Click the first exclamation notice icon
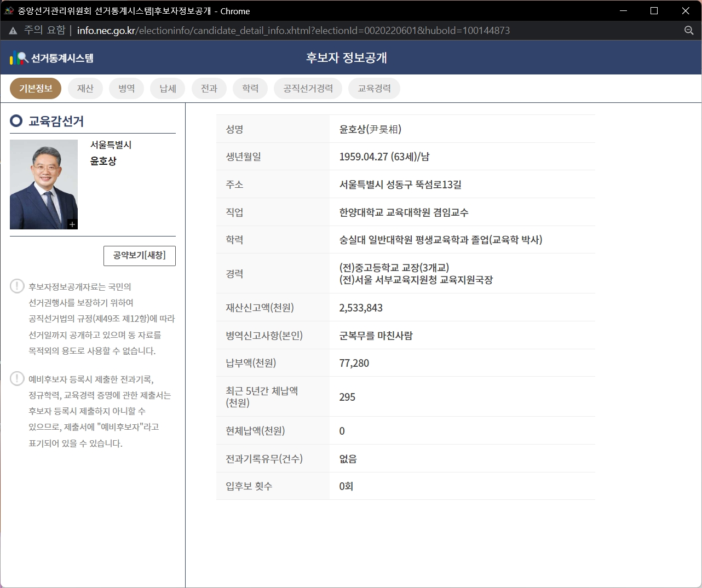702x588 pixels. click(17, 286)
